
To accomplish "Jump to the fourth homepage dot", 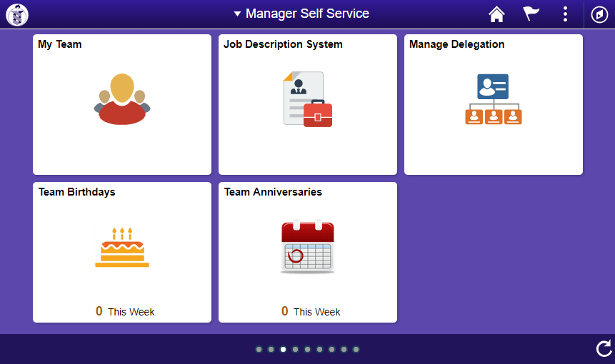I will [295, 349].
